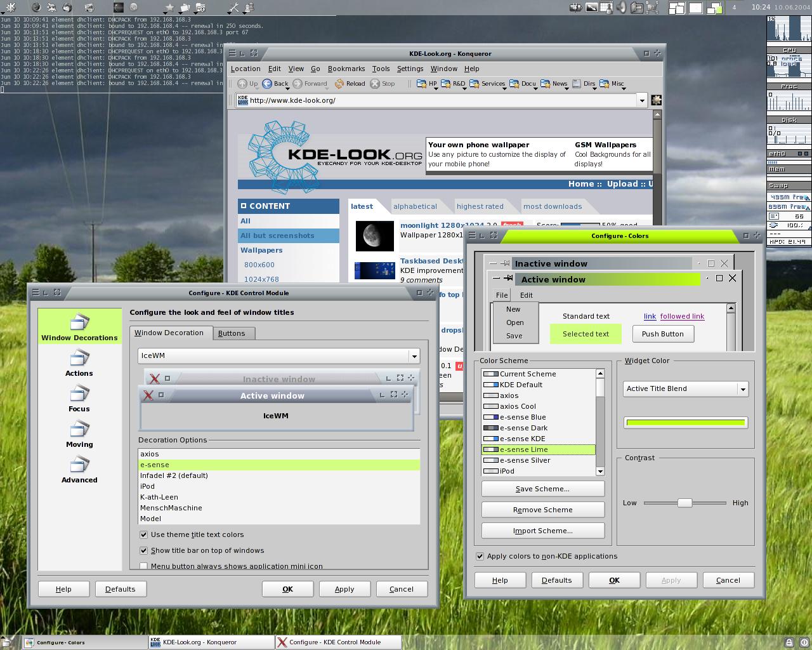This screenshot has height=650, width=812.
Task: Open the Services bookmark folder in the toolbar
Action: (487, 84)
